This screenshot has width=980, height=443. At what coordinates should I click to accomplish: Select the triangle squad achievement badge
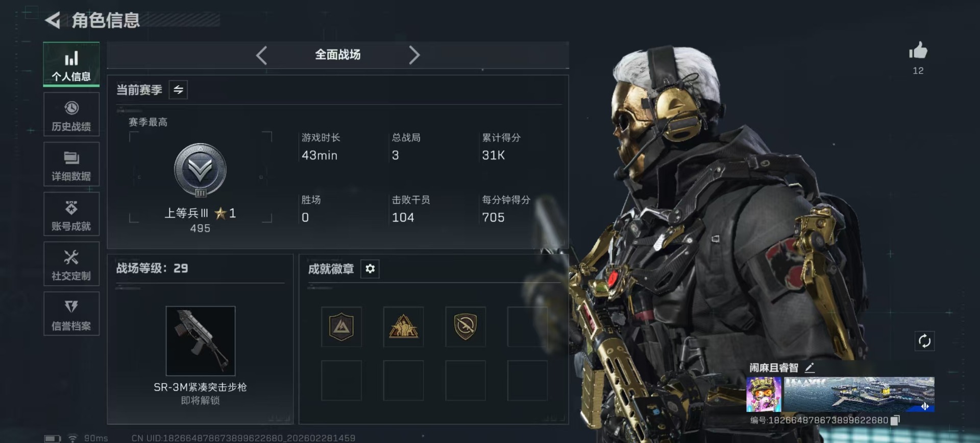403,327
